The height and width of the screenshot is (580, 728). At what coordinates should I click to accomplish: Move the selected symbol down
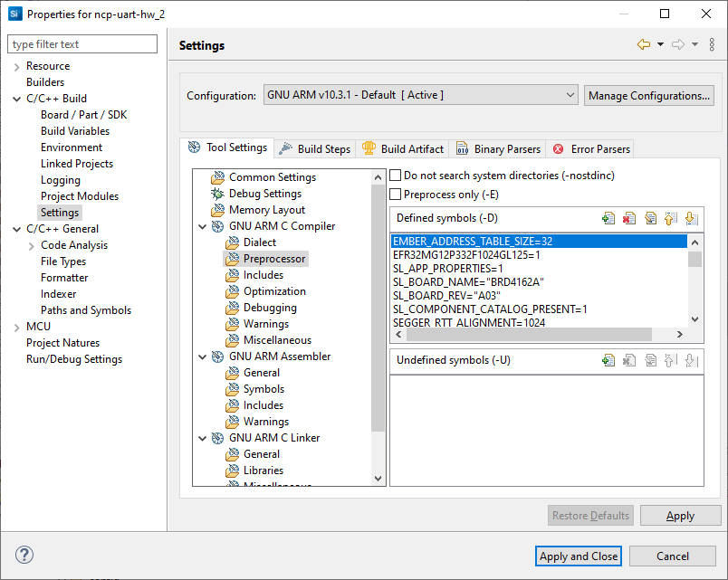click(x=693, y=218)
